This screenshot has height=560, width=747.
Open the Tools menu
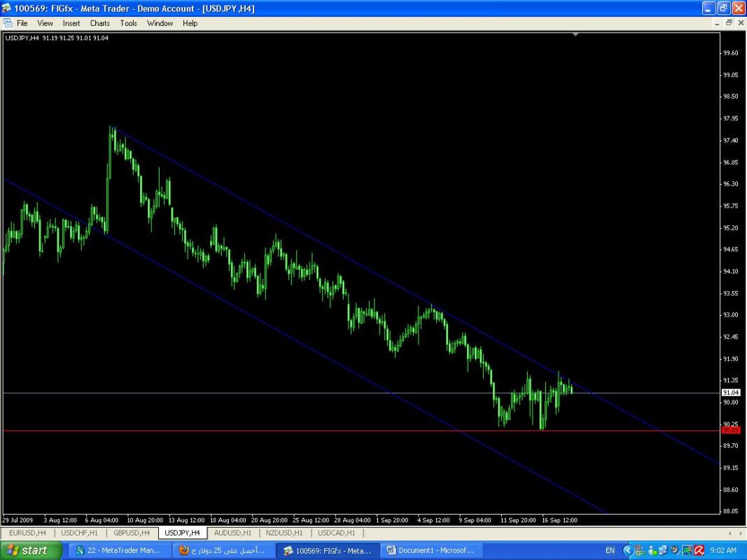coord(128,23)
